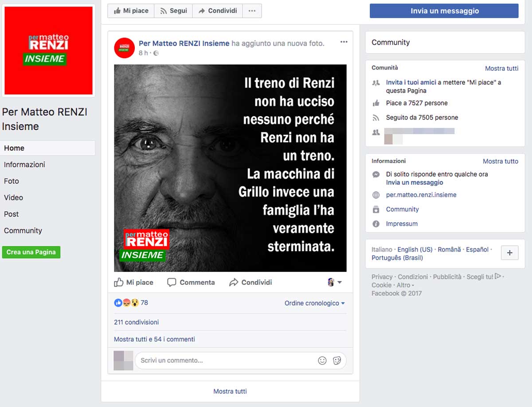Click Mostra tutti in the Comunità panel
Image resolution: width=532 pixels, height=407 pixels.
(x=501, y=68)
